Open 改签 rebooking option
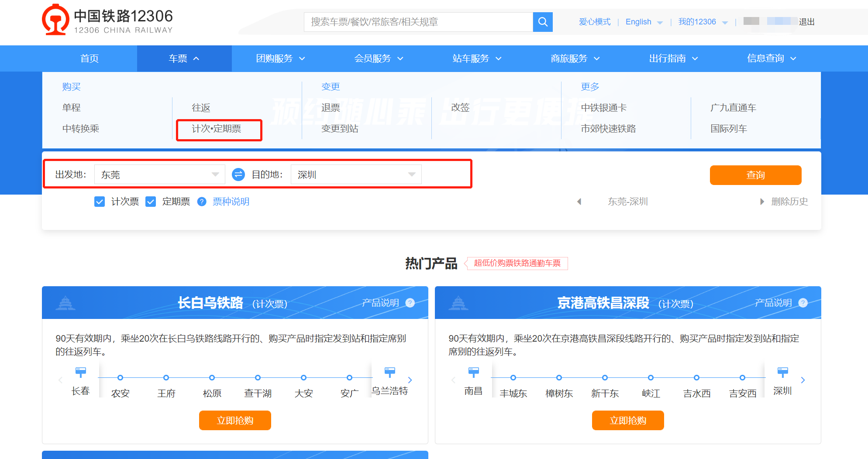 pos(460,108)
